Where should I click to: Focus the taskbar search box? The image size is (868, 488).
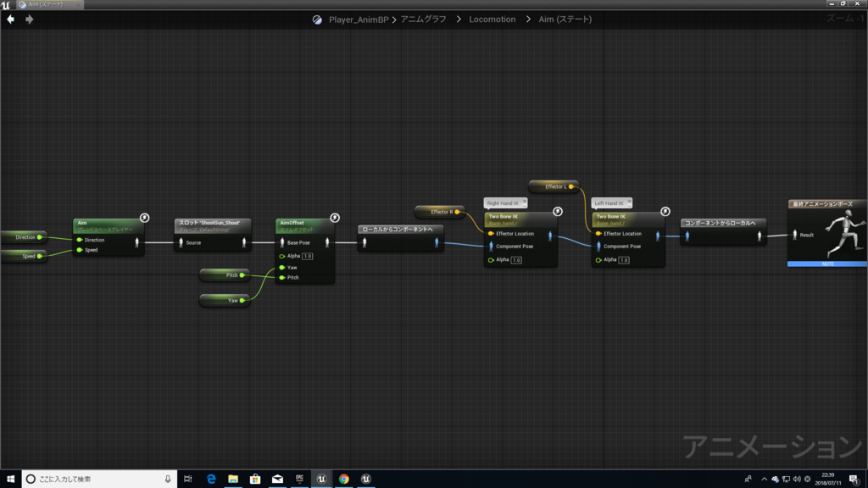[100, 480]
